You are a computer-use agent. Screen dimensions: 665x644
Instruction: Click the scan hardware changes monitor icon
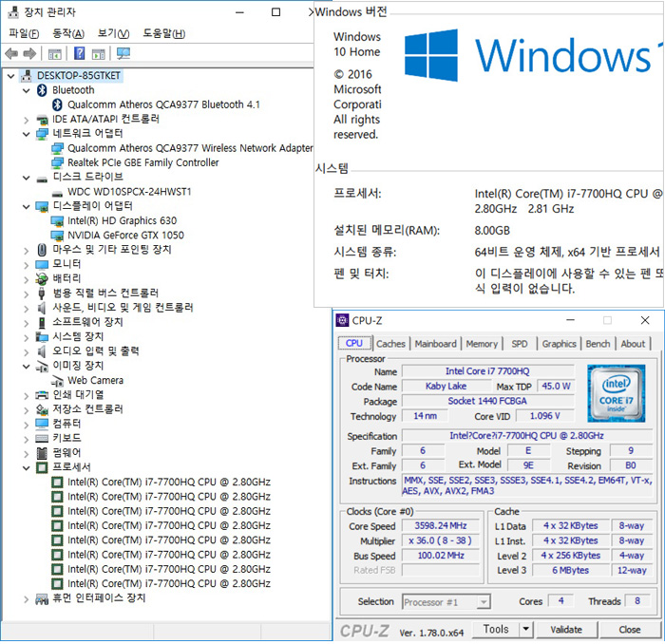(x=123, y=53)
